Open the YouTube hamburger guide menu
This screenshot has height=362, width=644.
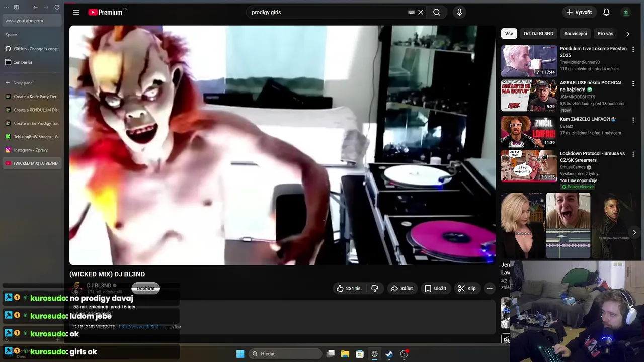click(x=76, y=12)
